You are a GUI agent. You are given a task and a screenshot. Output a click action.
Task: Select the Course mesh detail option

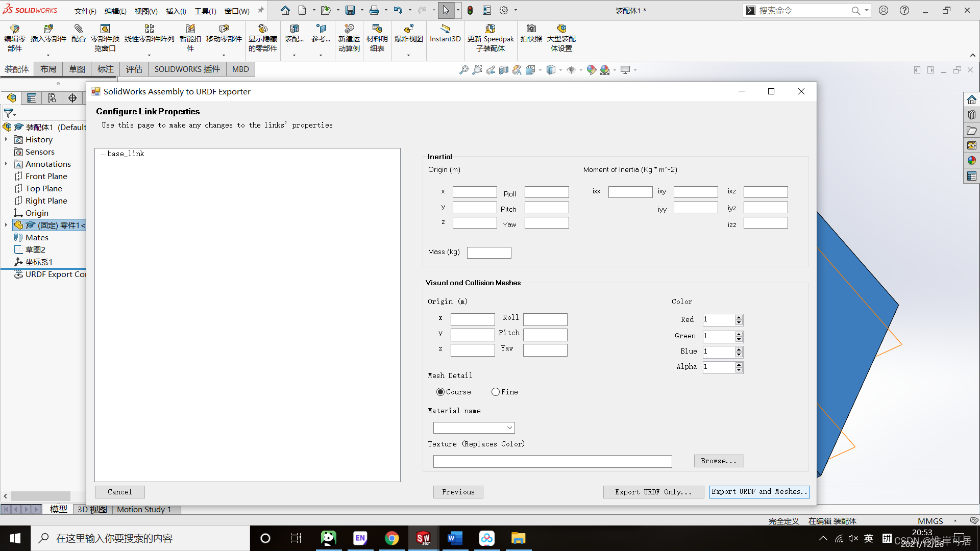click(440, 392)
